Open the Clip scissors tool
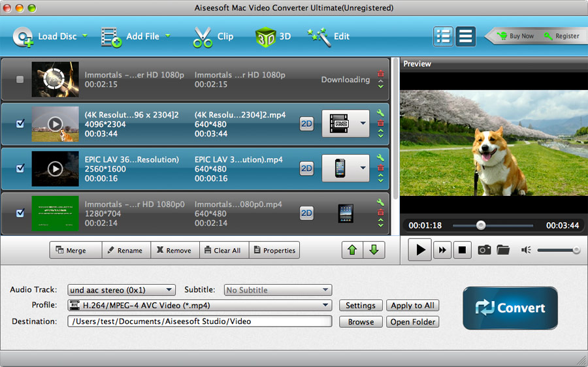Image resolution: width=588 pixels, height=367 pixels. pos(213,37)
